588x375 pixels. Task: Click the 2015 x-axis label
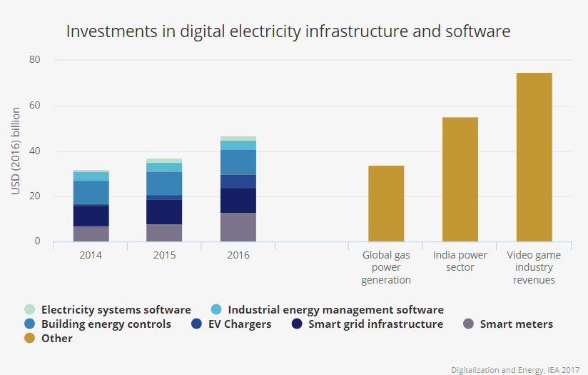tap(165, 255)
